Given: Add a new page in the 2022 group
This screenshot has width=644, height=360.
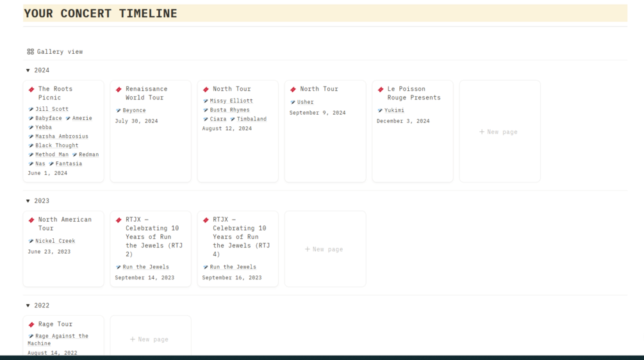Looking at the screenshot, I should pyautogui.click(x=151, y=340).
